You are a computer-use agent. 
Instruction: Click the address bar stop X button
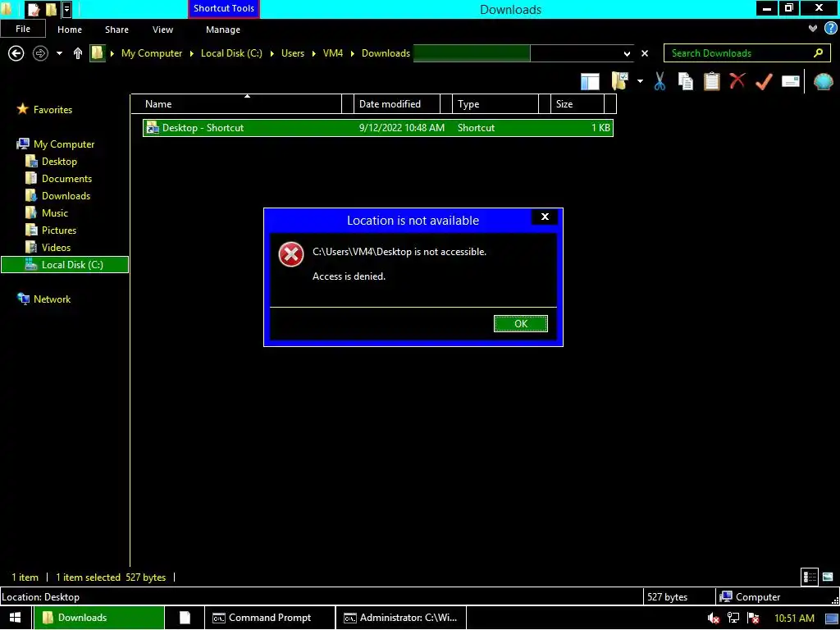[x=645, y=53]
